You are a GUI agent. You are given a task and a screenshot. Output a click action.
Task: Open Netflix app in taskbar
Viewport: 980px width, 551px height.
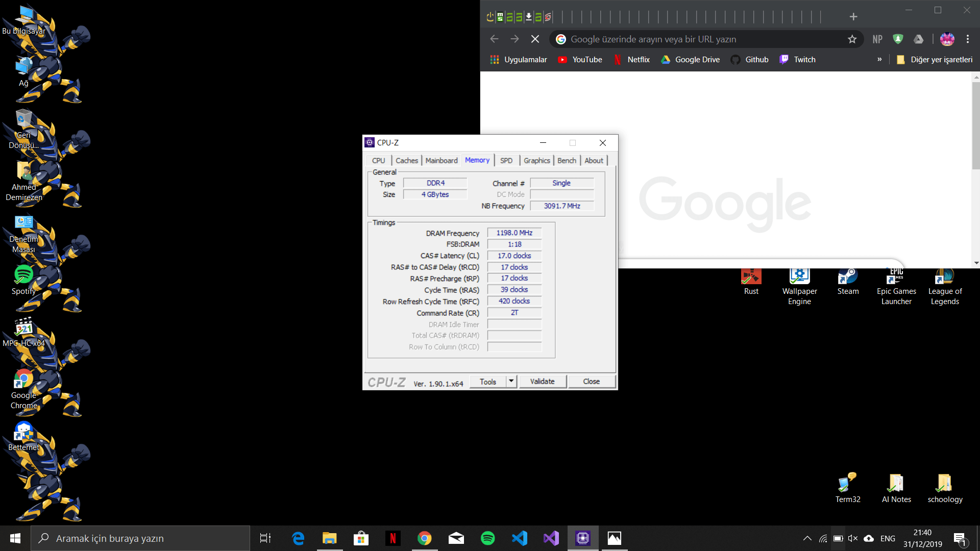pos(393,538)
